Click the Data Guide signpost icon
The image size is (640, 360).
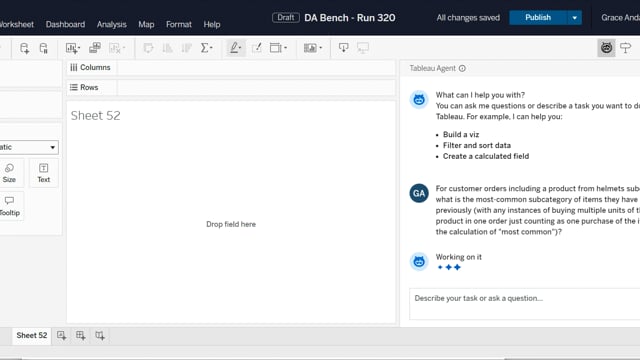click(x=625, y=48)
